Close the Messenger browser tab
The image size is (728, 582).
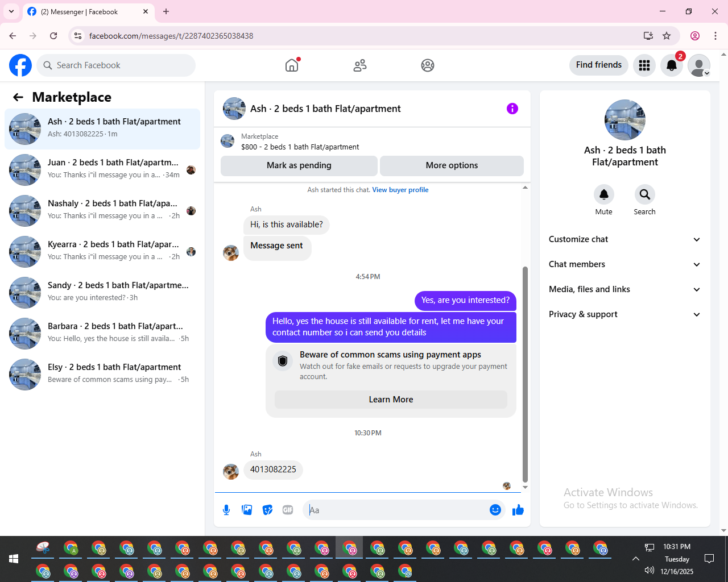[x=146, y=11]
